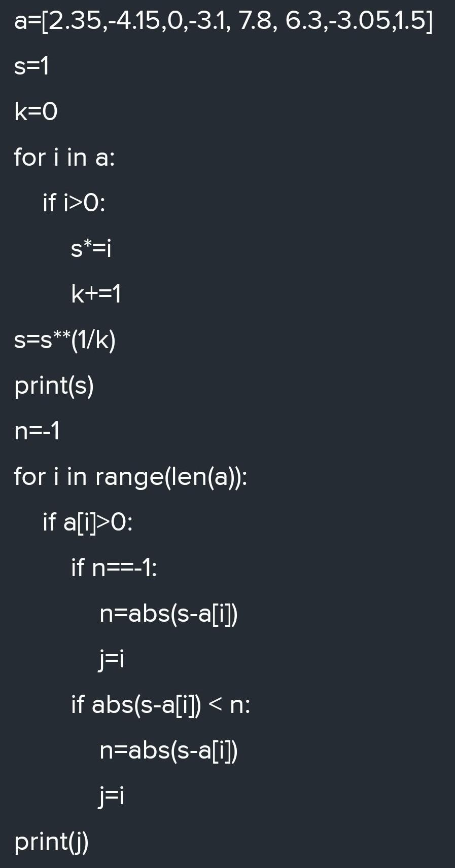Click the first n=abs(s-a[i]) line
The width and height of the screenshot is (455, 868).
pos(169,614)
